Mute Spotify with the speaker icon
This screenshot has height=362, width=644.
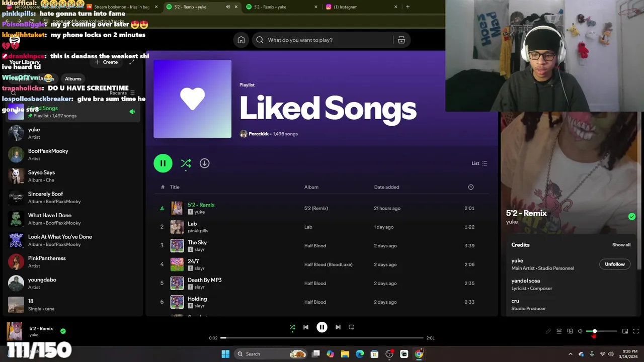point(580,331)
